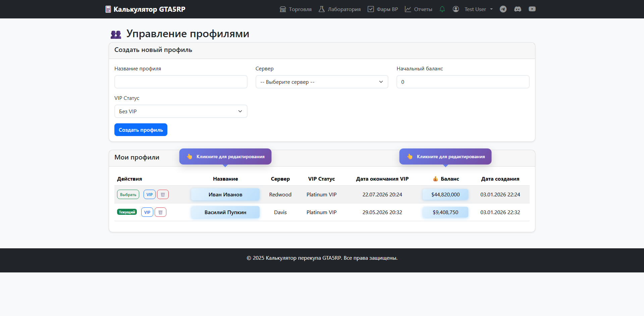This screenshot has width=644, height=316.
Task: Click VIP button for Василий Пупкин
Action: 147,212
